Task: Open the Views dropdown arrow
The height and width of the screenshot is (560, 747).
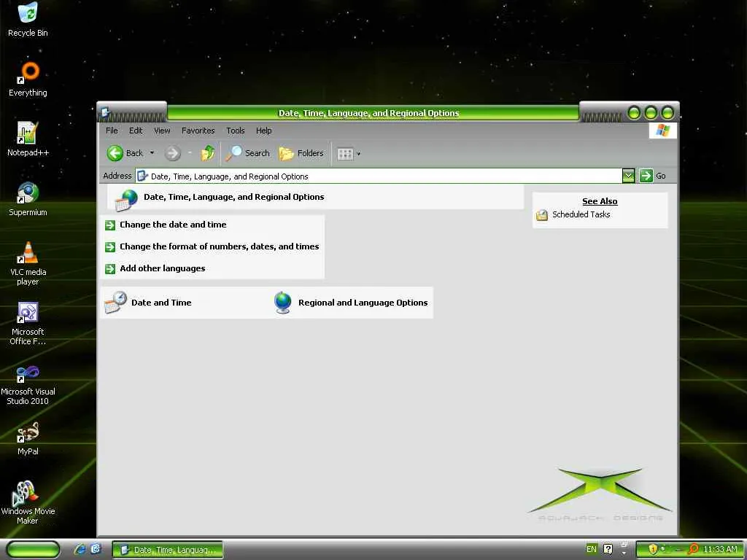Action: tap(359, 154)
